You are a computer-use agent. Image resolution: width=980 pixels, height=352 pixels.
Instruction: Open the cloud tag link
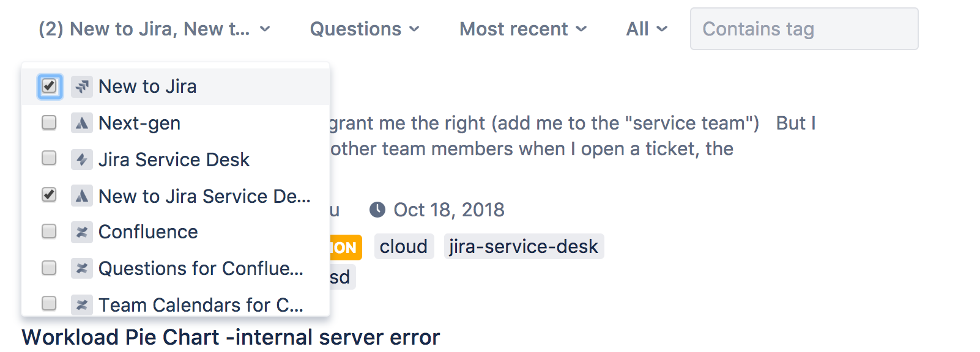pyautogui.click(x=404, y=246)
